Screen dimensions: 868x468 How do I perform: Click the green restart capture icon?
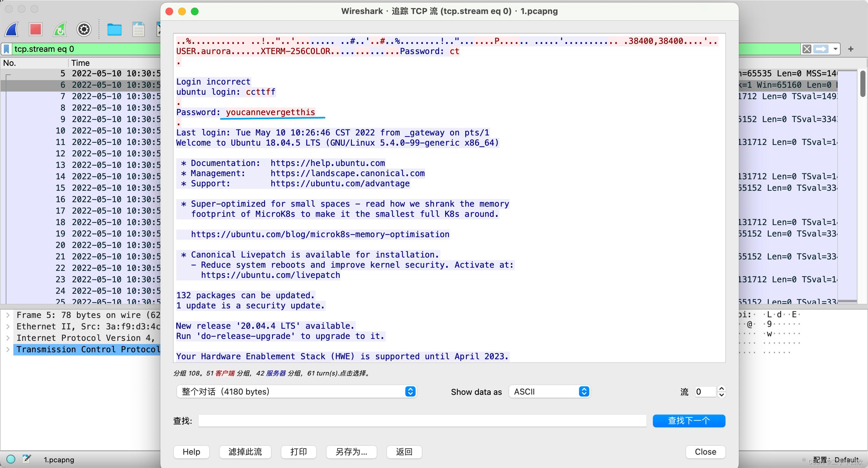[60, 29]
